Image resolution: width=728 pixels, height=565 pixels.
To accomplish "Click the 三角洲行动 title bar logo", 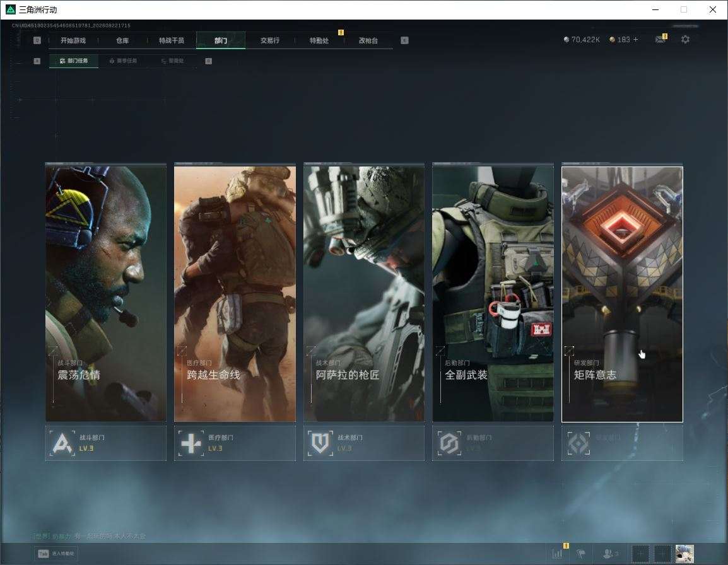I will (10, 9).
